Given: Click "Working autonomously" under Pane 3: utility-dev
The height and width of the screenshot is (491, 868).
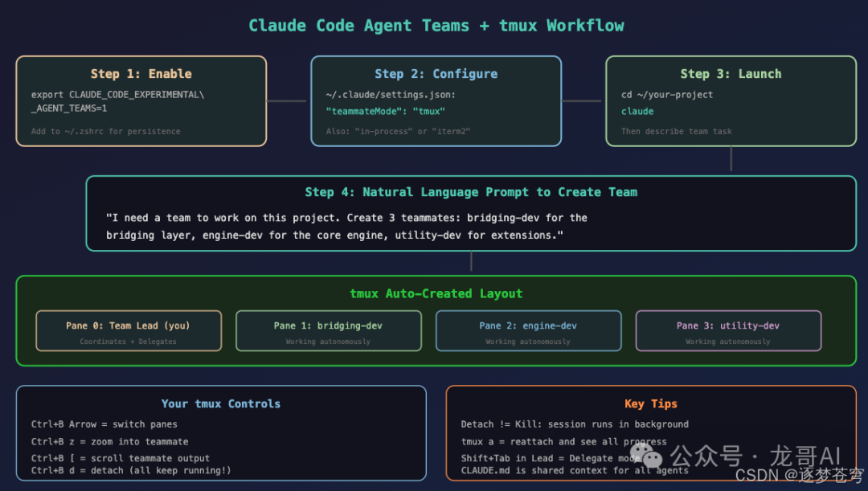Looking at the screenshot, I should (x=728, y=342).
